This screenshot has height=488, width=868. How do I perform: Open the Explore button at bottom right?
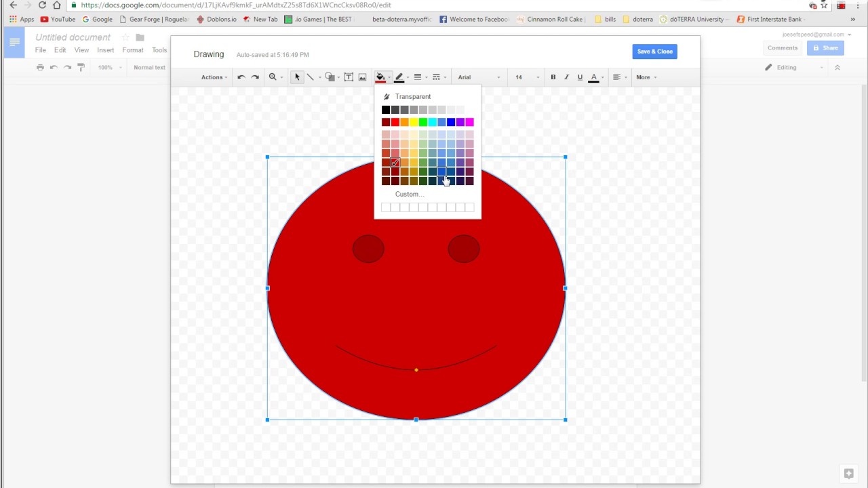tap(848, 473)
